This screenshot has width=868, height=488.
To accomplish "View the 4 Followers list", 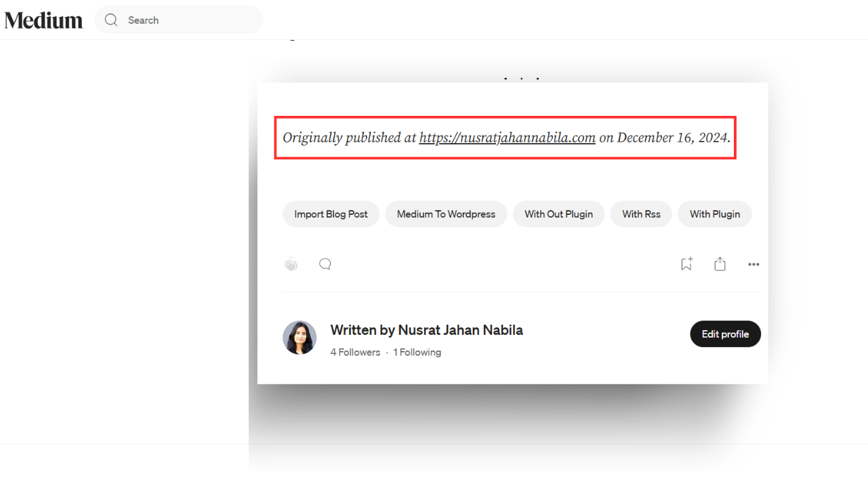I will point(355,352).
